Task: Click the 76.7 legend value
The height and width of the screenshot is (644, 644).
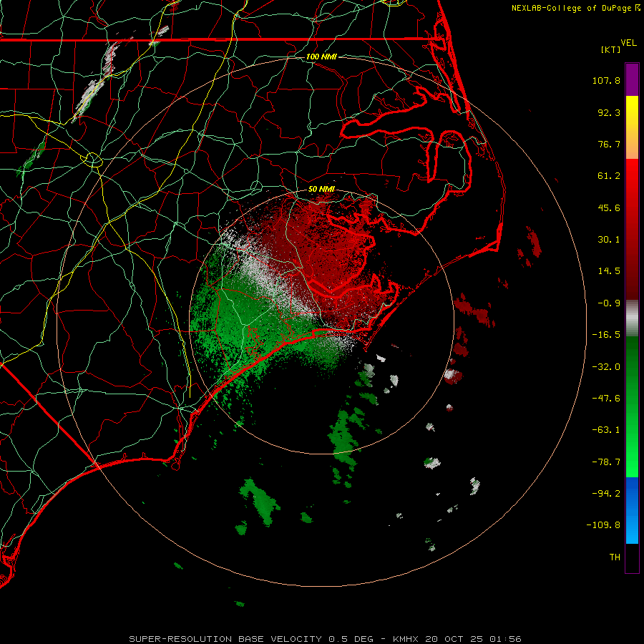Action: tap(609, 144)
